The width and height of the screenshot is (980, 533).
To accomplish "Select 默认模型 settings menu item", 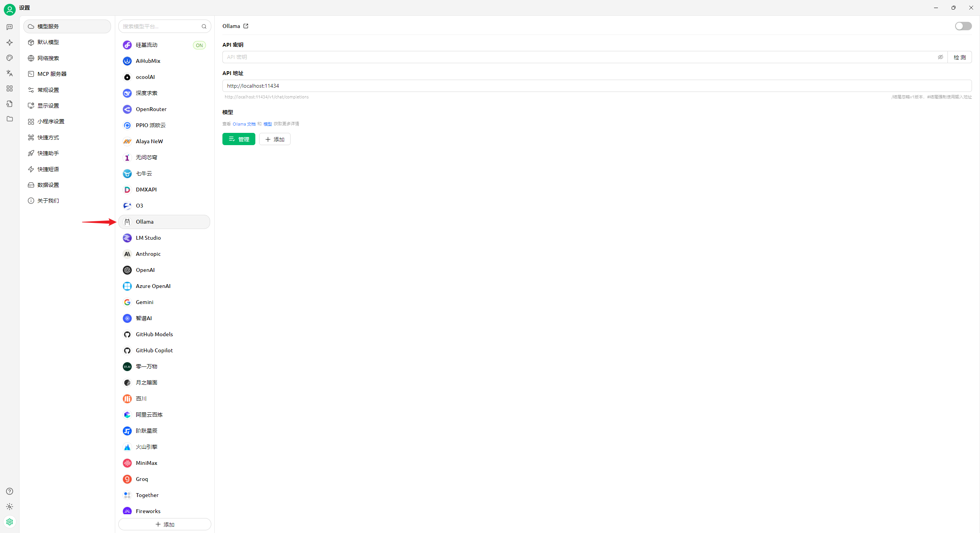I will click(48, 42).
